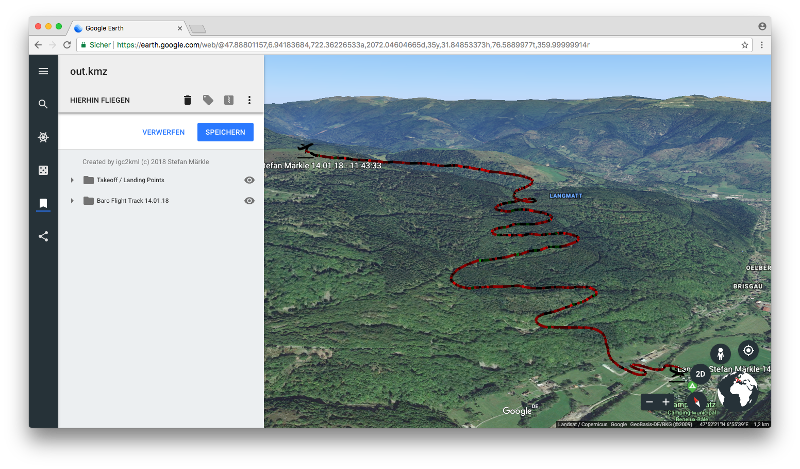800x469 pixels.
Task: Select the Baro Flight Track 14.01.18 row
Action: pos(161,201)
